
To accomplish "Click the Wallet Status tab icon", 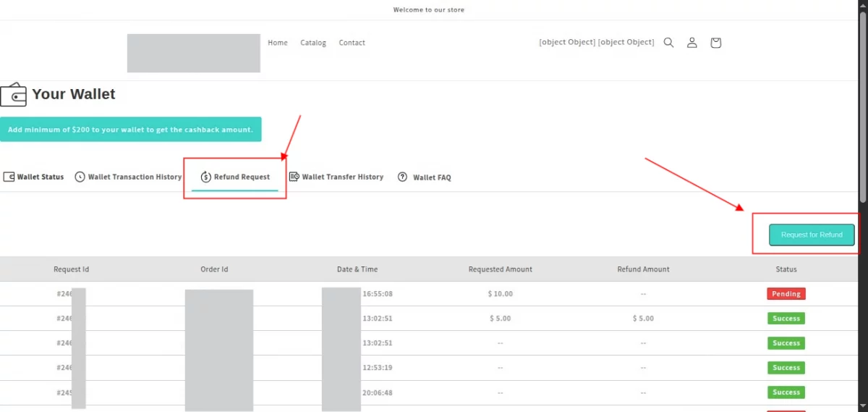I will point(9,177).
